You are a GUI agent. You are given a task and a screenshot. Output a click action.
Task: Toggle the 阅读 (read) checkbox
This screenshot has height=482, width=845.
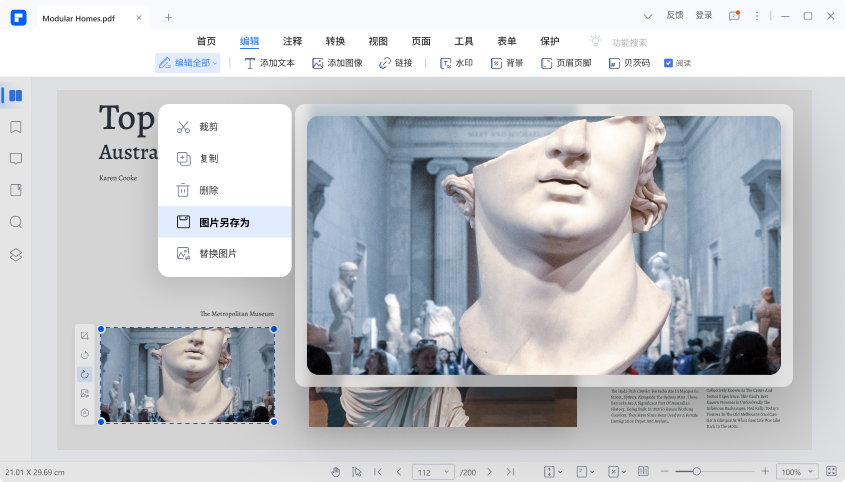point(669,63)
